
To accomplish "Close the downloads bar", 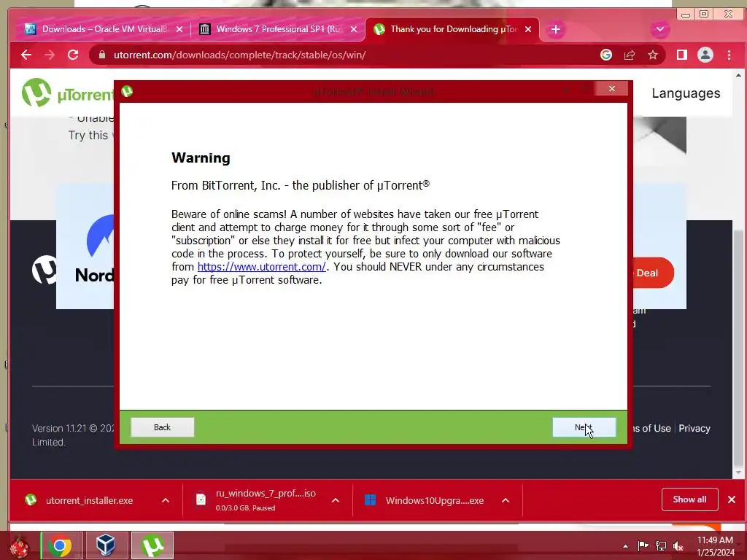I will pos(732,499).
